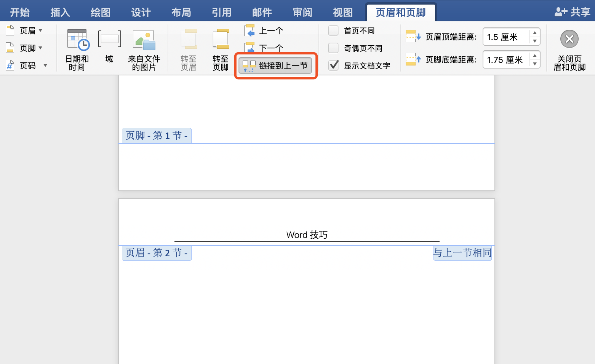Uncheck 显示文档文字 checkbox
This screenshot has height=364, width=595.
[x=333, y=65]
